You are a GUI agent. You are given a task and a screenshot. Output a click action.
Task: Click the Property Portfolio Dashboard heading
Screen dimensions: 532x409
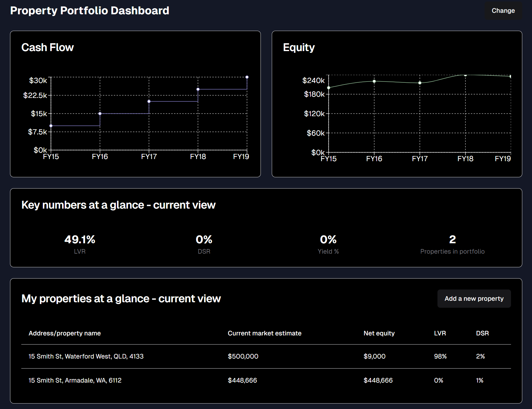coord(90,10)
